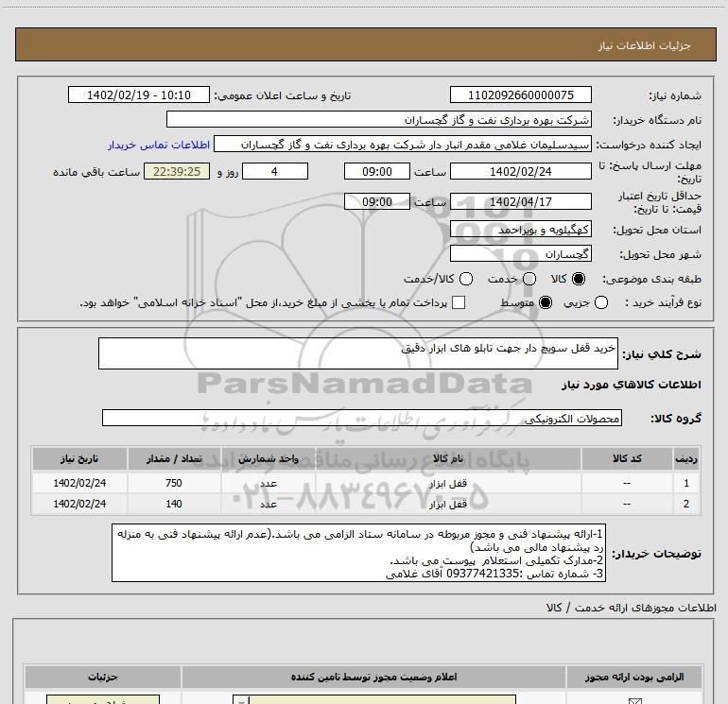The height and width of the screenshot is (704, 728).
Task: Click جزئیات column header
Action: point(103,678)
